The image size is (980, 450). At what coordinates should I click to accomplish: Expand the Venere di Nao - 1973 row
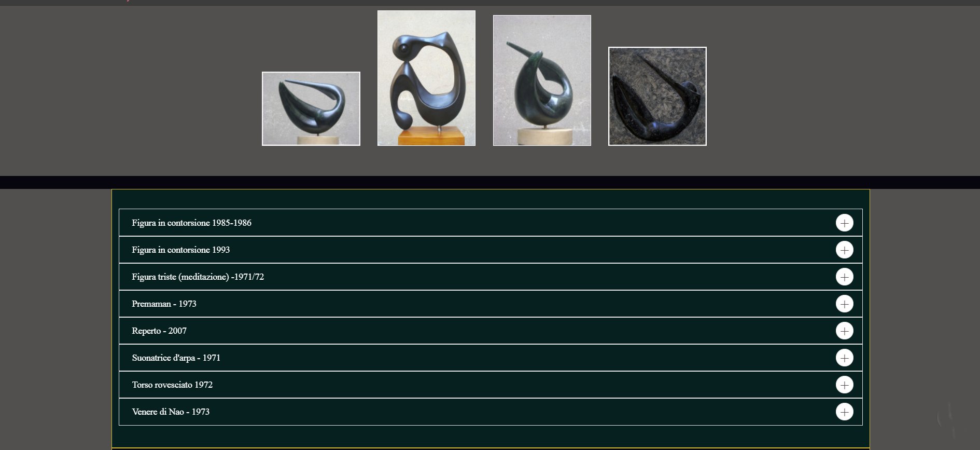[x=491, y=412]
